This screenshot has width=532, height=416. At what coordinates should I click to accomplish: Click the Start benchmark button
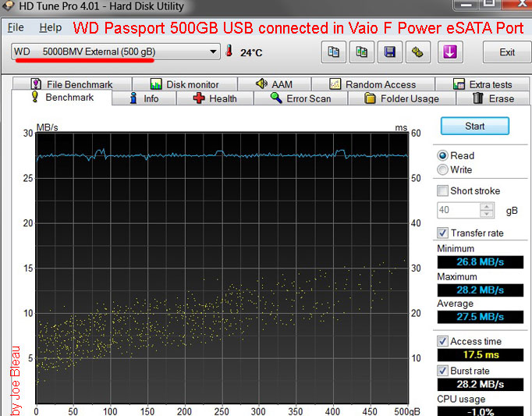click(474, 126)
